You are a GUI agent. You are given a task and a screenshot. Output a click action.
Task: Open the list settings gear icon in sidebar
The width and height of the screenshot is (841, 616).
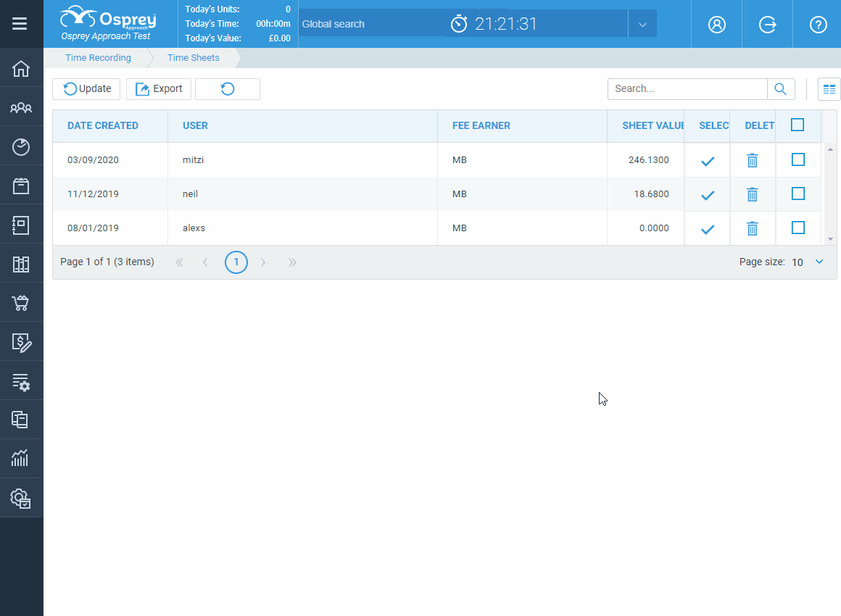pyautogui.click(x=21, y=382)
